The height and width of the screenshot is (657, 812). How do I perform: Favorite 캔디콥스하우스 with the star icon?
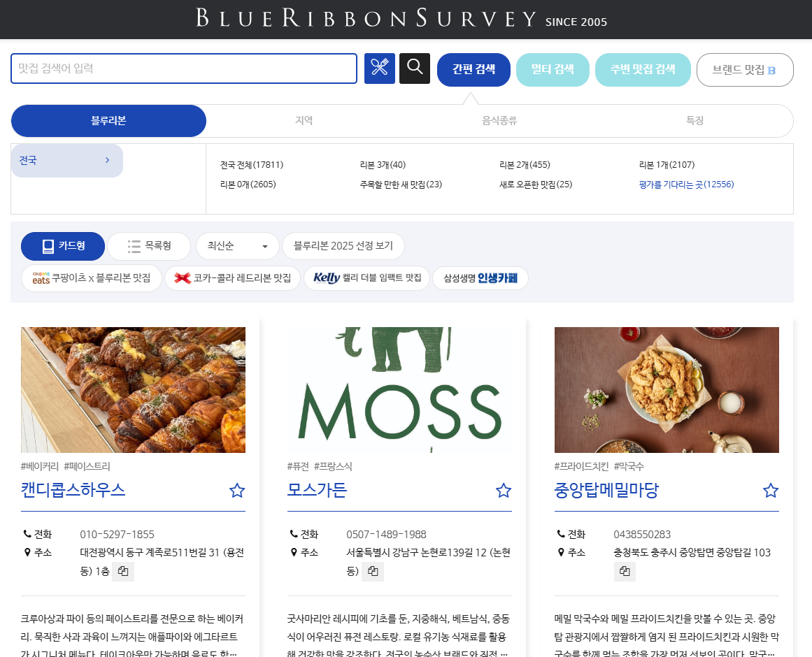coord(237,491)
